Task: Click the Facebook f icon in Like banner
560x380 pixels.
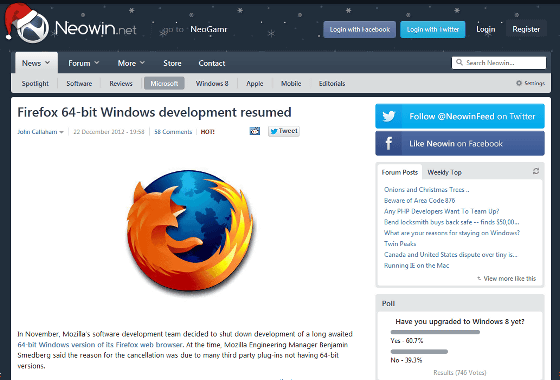Action: 389,144
